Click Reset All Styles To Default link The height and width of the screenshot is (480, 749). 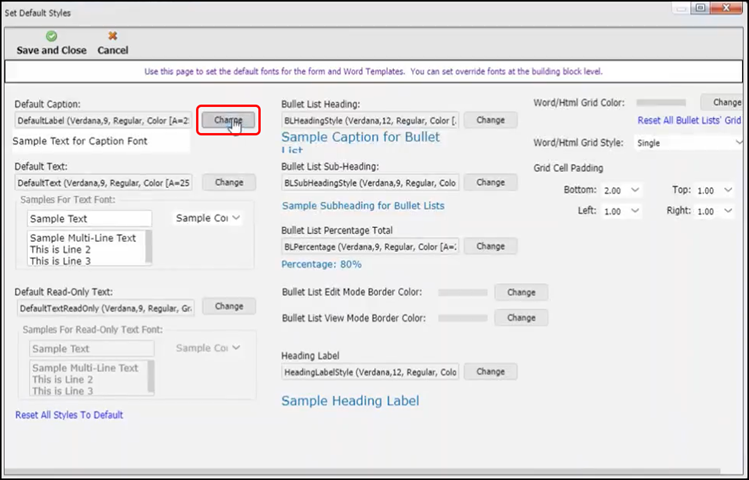point(69,414)
